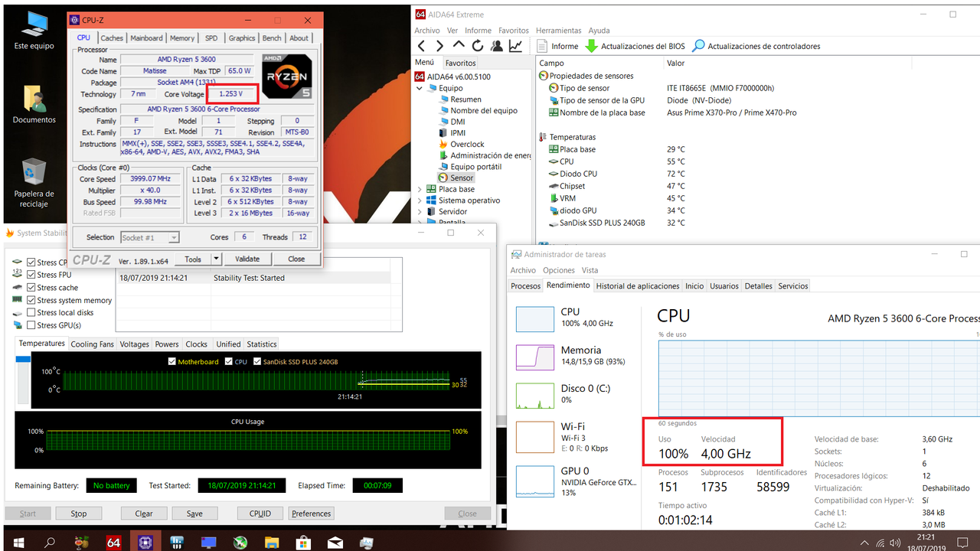Open Papelera de reciclaje desktop icon
The height and width of the screenshot is (551, 980).
(x=34, y=183)
